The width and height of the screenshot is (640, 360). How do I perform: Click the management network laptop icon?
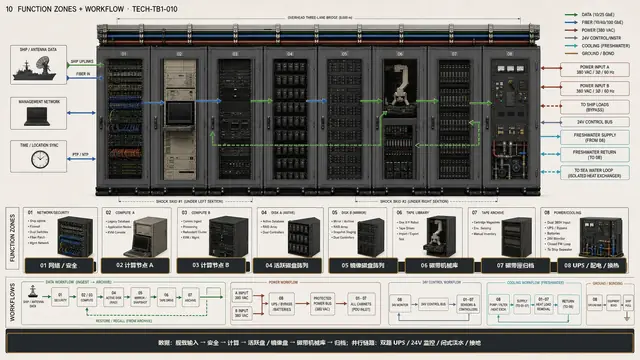point(37,116)
